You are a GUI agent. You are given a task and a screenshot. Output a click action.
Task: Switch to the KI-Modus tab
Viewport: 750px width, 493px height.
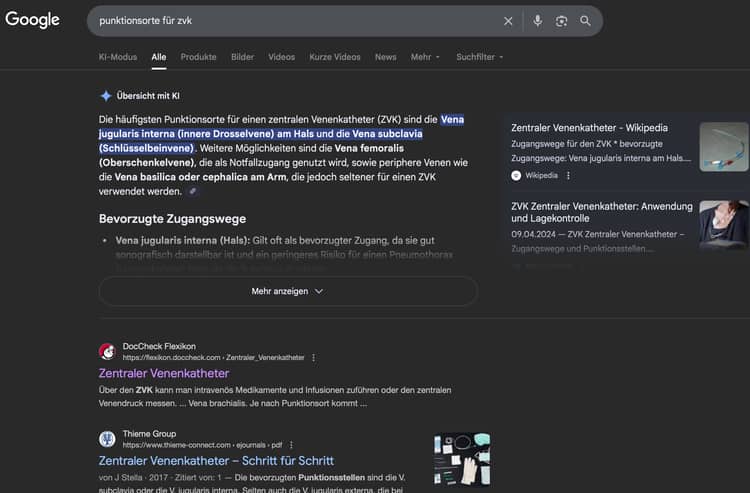click(118, 57)
